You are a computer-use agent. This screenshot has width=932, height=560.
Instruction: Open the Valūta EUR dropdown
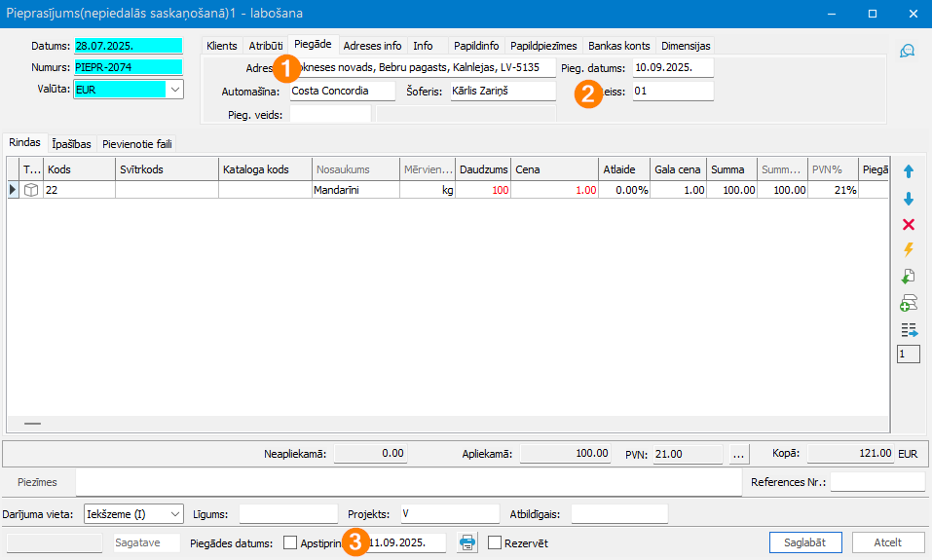point(174,90)
